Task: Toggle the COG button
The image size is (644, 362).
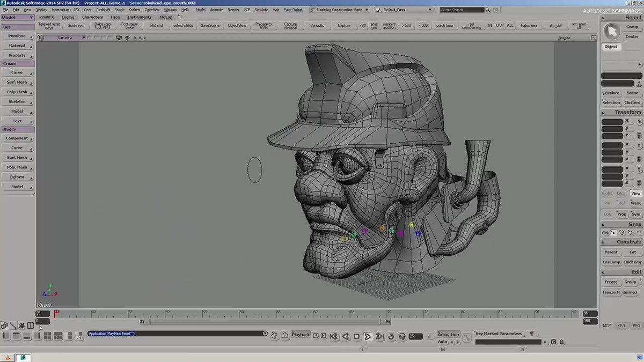Action: [x=608, y=214]
